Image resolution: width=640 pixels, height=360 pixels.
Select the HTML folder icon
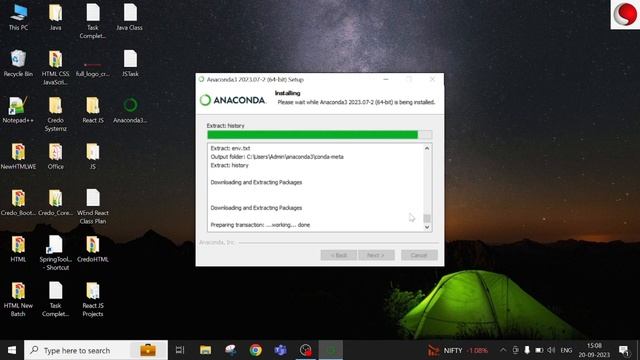tap(18, 249)
